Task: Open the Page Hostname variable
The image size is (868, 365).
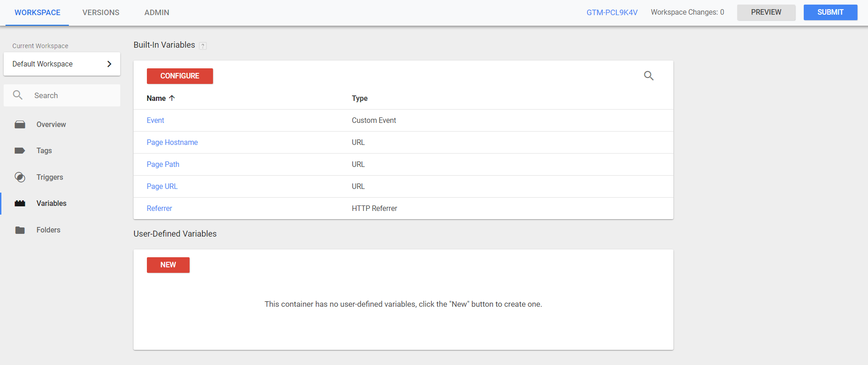Action: point(172,143)
